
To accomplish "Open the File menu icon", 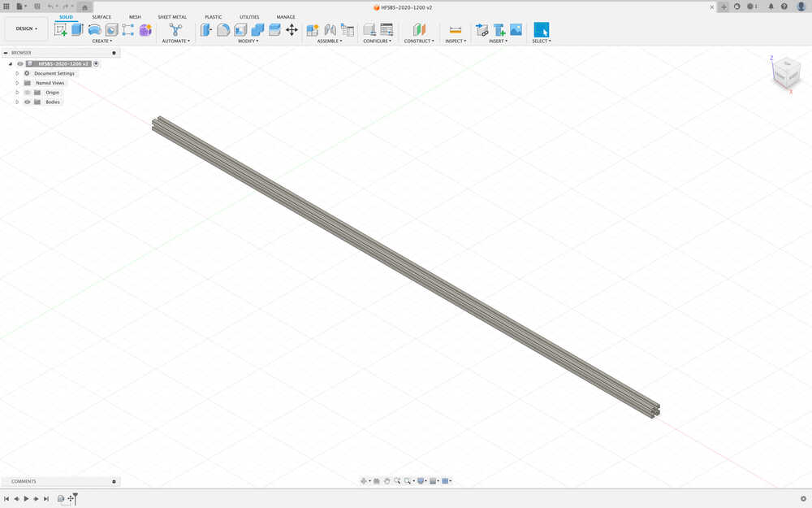I will (x=21, y=7).
